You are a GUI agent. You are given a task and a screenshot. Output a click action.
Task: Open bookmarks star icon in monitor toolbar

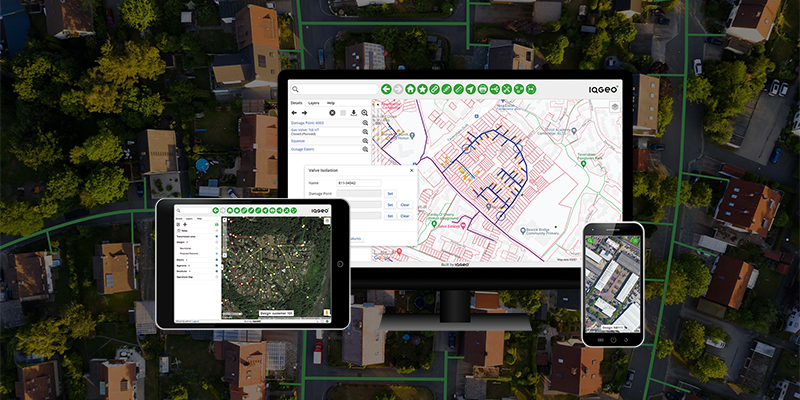422,89
